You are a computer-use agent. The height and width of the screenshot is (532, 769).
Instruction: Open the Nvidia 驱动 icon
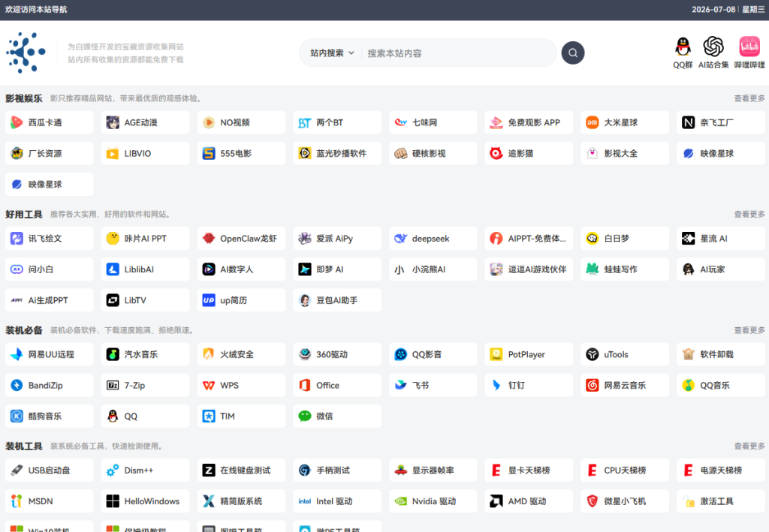pyautogui.click(x=401, y=502)
